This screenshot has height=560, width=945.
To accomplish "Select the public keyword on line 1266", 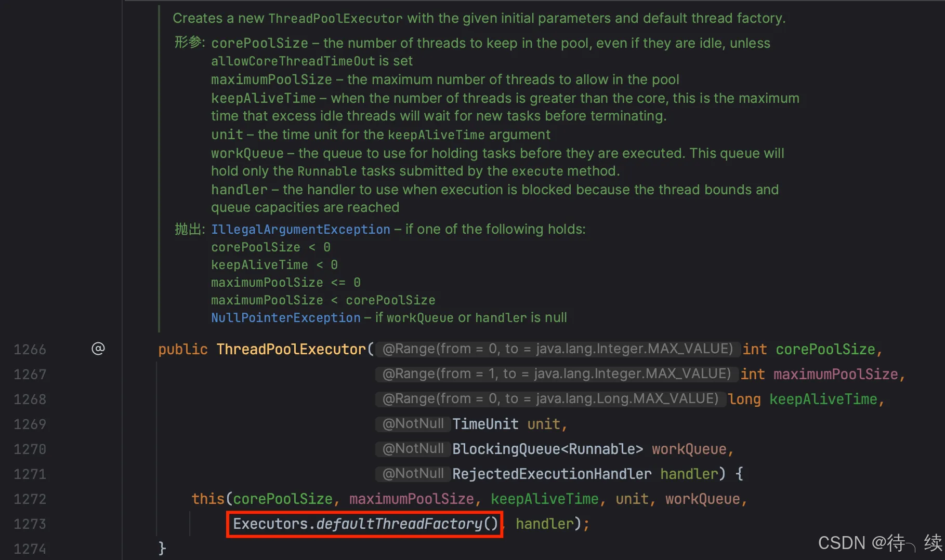I will [183, 349].
